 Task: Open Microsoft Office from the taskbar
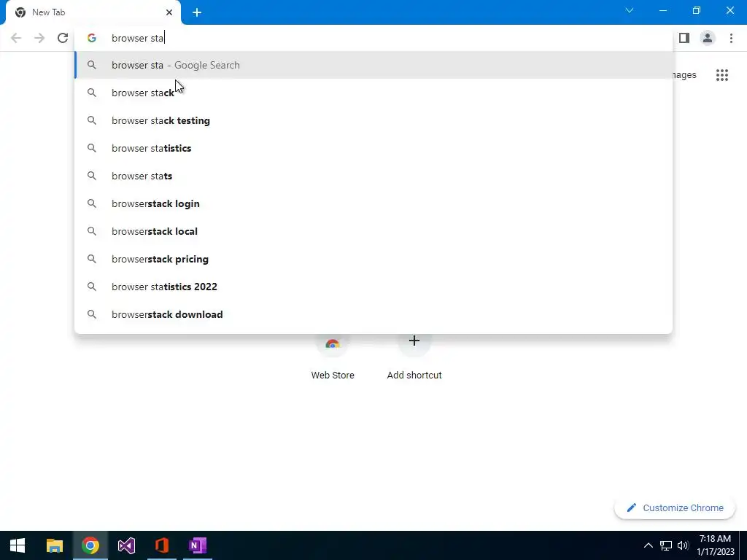tap(162, 545)
